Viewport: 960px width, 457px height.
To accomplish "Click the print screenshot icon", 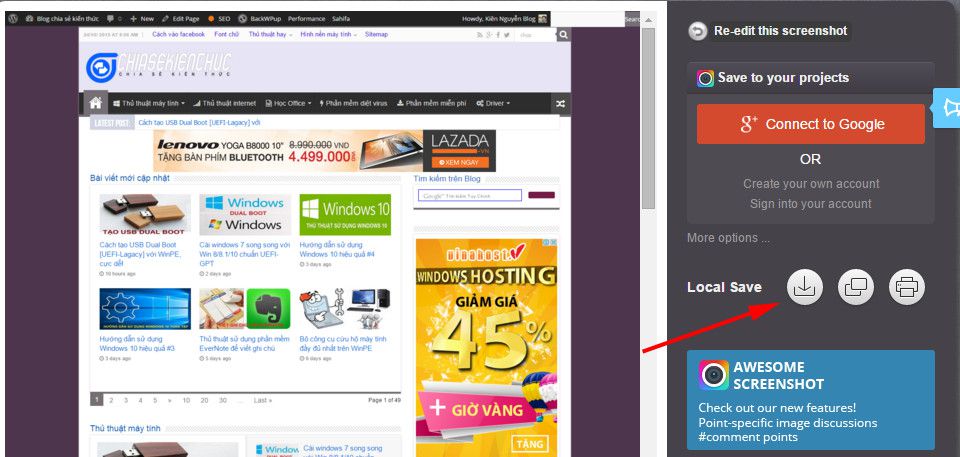I will coord(907,287).
